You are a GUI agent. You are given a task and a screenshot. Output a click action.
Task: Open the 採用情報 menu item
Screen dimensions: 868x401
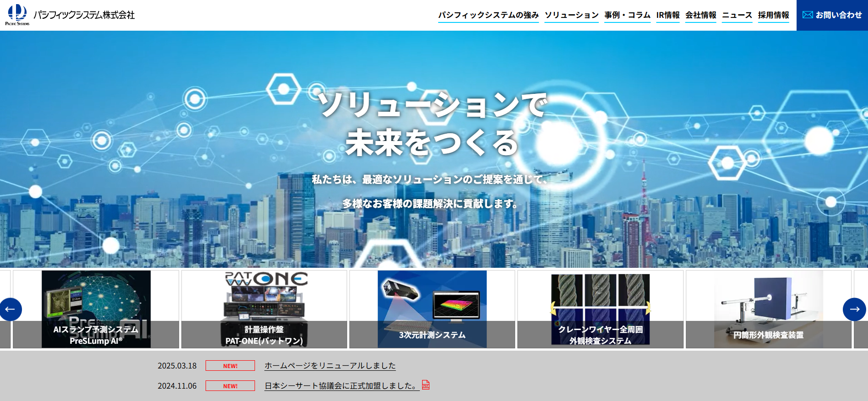774,15
